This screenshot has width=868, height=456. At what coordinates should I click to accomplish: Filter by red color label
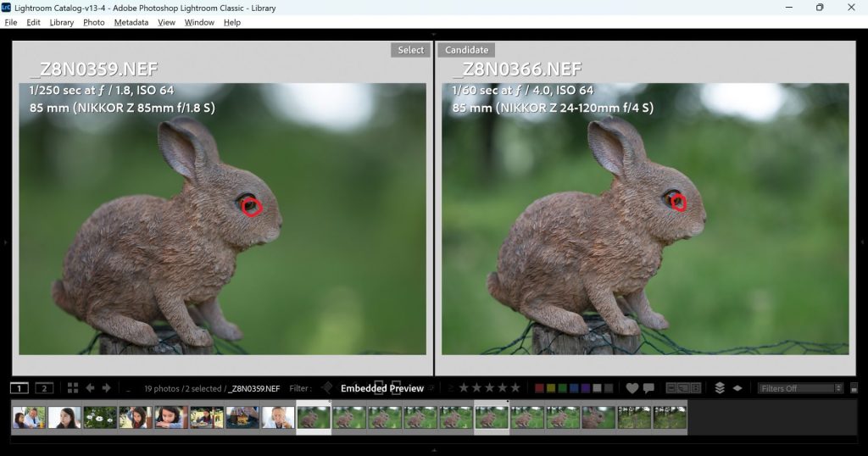point(539,388)
